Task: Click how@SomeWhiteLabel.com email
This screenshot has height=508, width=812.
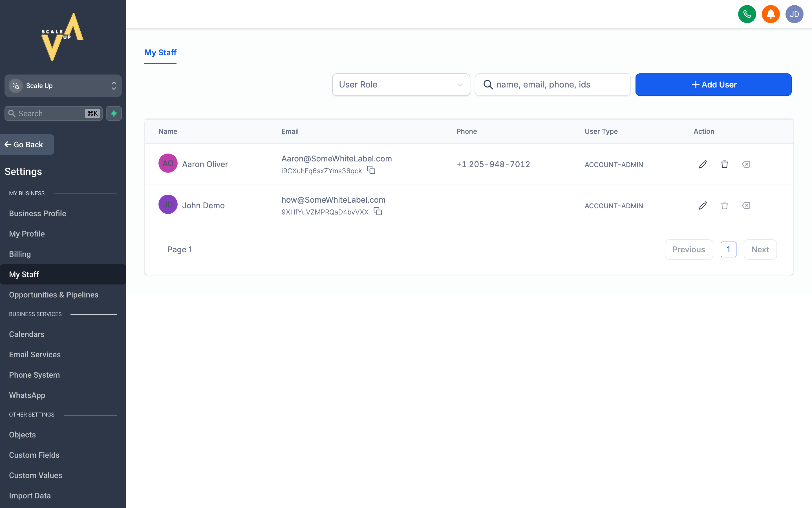Action: pyautogui.click(x=333, y=200)
